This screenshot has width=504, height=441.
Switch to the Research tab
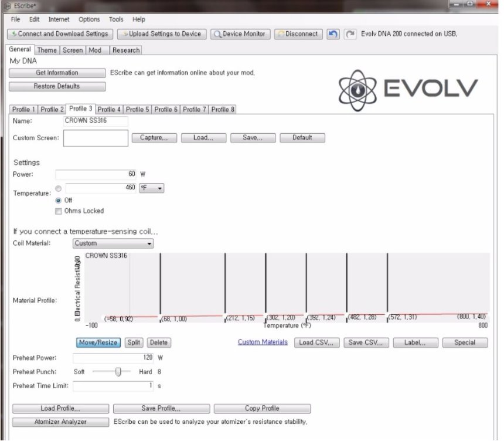point(126,50)
